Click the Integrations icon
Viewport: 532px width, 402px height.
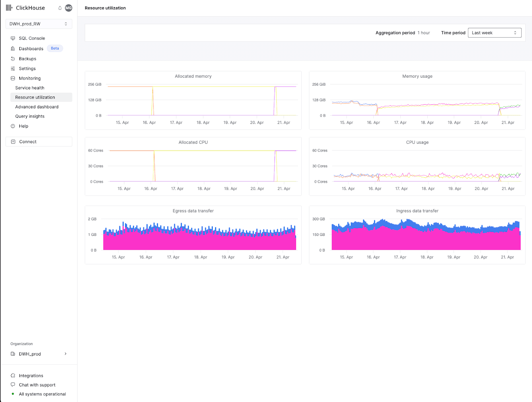point(13,376)
